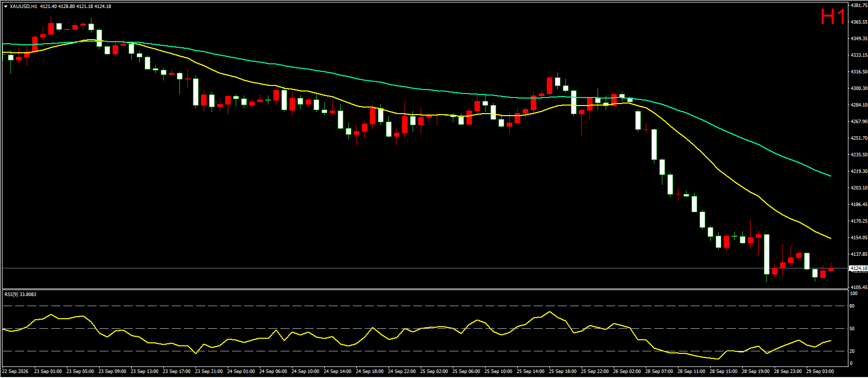Click the 4203.10 price axis label
868x378 pixels.
[858, 188]
